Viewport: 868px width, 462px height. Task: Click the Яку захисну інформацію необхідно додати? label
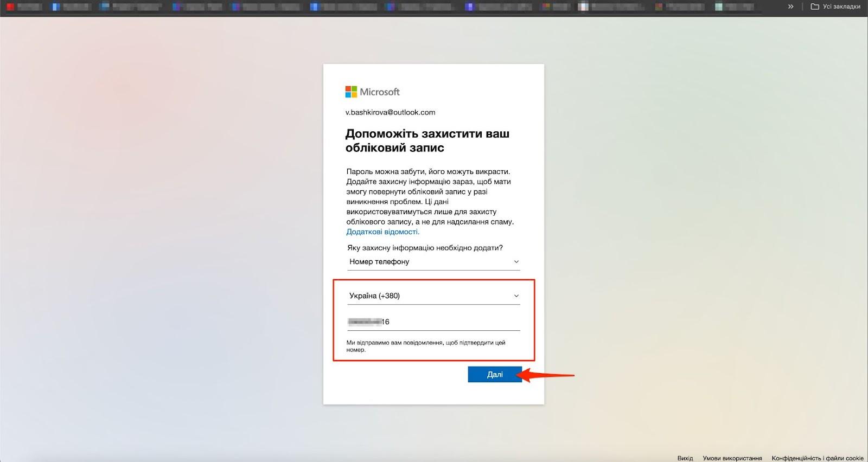pos(425,248)
